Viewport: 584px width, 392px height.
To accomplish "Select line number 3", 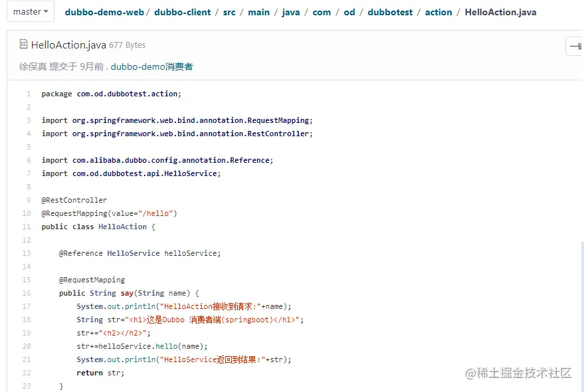I will coord(29,120).
